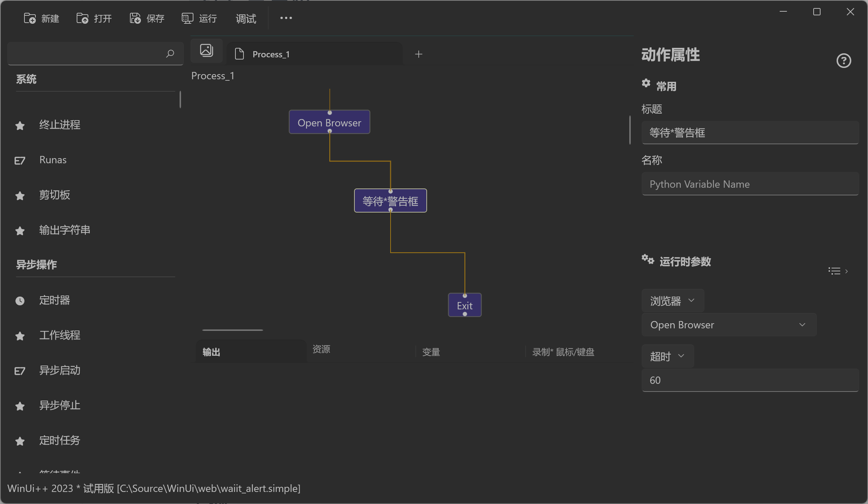Toggle the favorite star for 剪切板
The image size is (868, 504).
[x=20, y=196]
